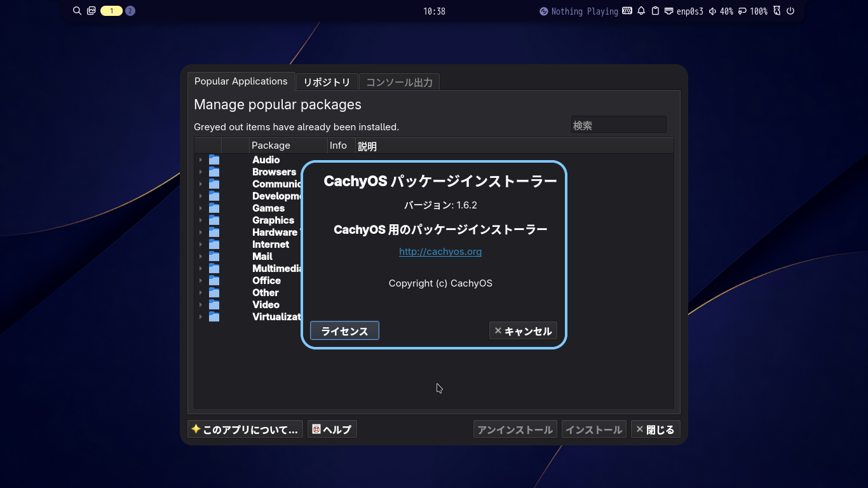Expand the Browsers category
868x488 pixels.
point(201,172)
